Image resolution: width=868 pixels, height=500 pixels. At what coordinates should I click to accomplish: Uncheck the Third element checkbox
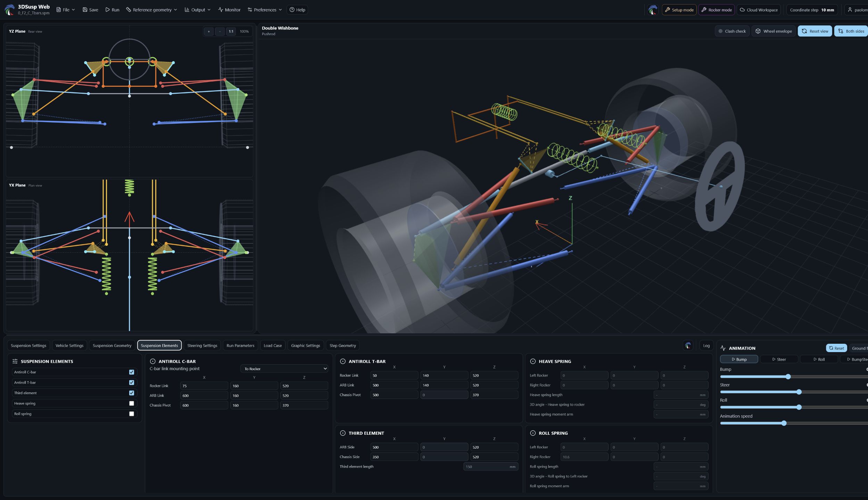(x=132, y=393)
